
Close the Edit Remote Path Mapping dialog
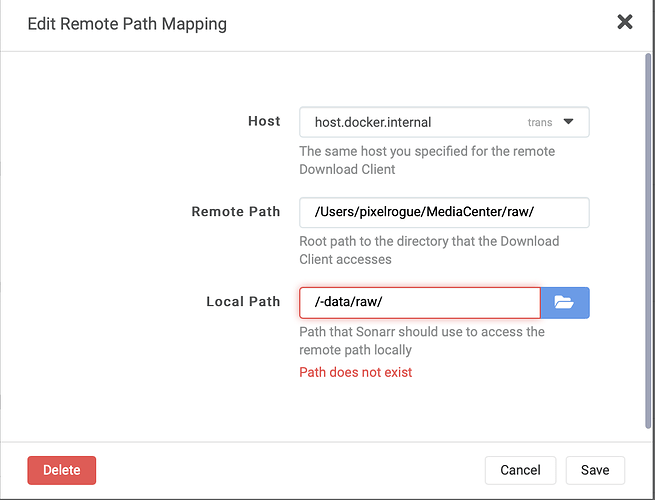pos(624,22)
